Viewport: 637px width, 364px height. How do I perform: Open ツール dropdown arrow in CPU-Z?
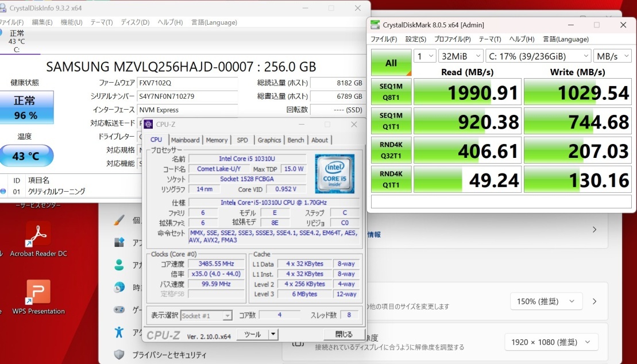pos(273,334)
